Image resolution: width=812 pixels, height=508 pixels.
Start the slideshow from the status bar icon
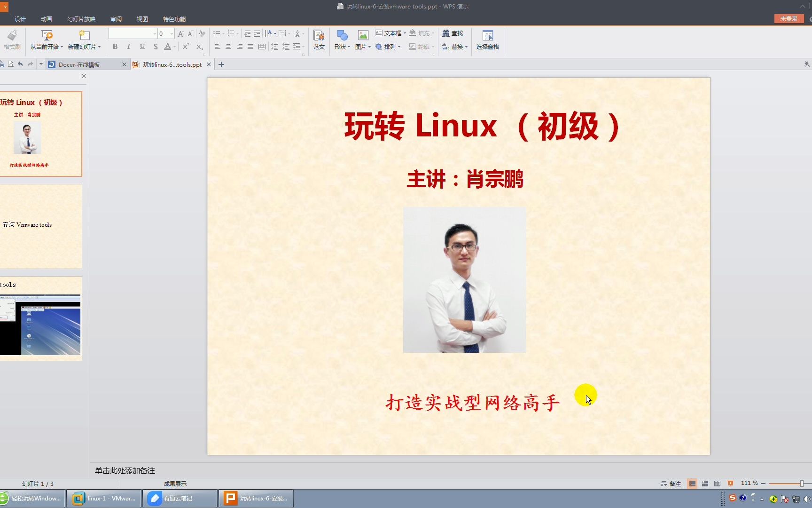coord(730,483)
